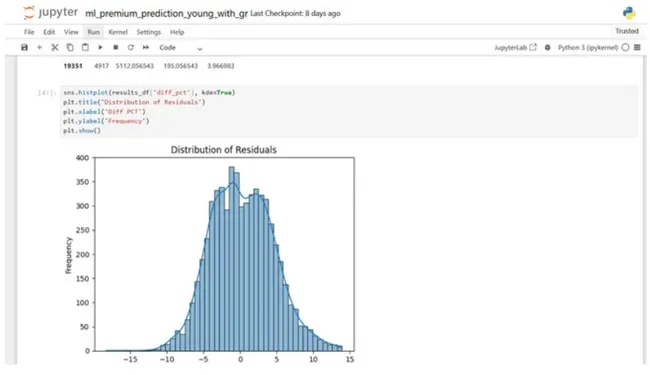Click into the sns.histplot code cell
Viewport: 650px width, 375px height.
(348, 111)
